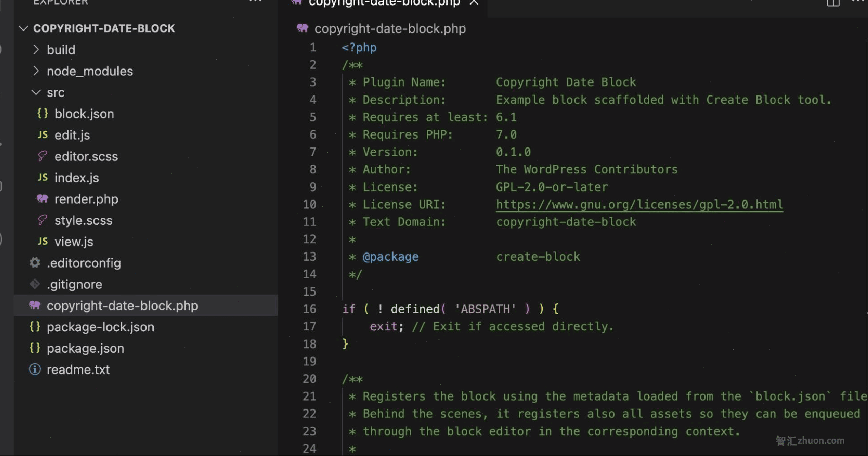The height and width of the screenshot is (456, 868).
Task: Click the 'ABSPATH' string on line 16
Action: click(x=485, y=309)
